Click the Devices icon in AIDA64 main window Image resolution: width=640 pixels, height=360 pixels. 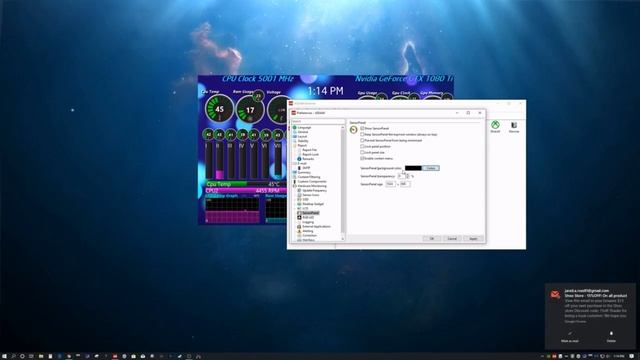pyautogui.click(x=514, y=125)
